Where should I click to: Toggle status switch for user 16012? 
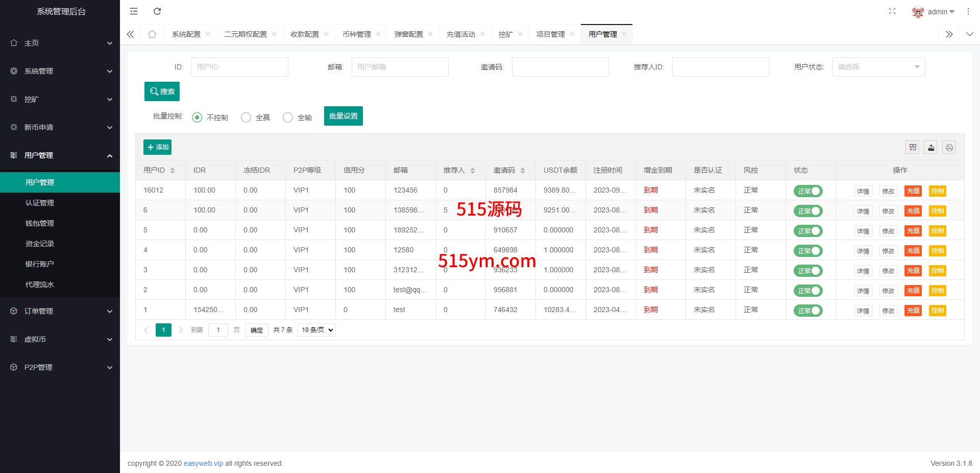pos(808,191)
